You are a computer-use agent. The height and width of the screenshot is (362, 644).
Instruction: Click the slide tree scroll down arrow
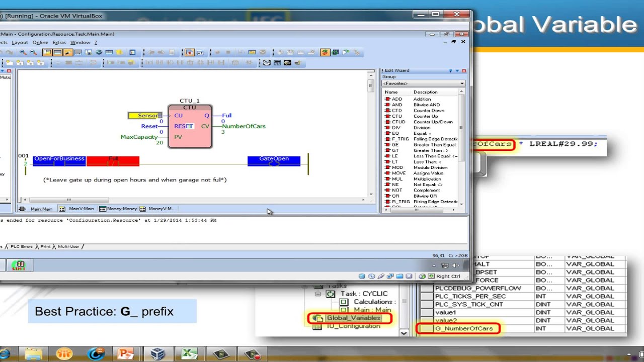tap(404, 333)
